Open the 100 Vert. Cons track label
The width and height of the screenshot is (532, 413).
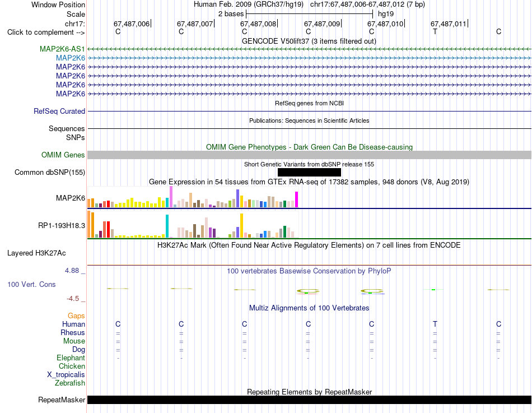coord(31,284)
